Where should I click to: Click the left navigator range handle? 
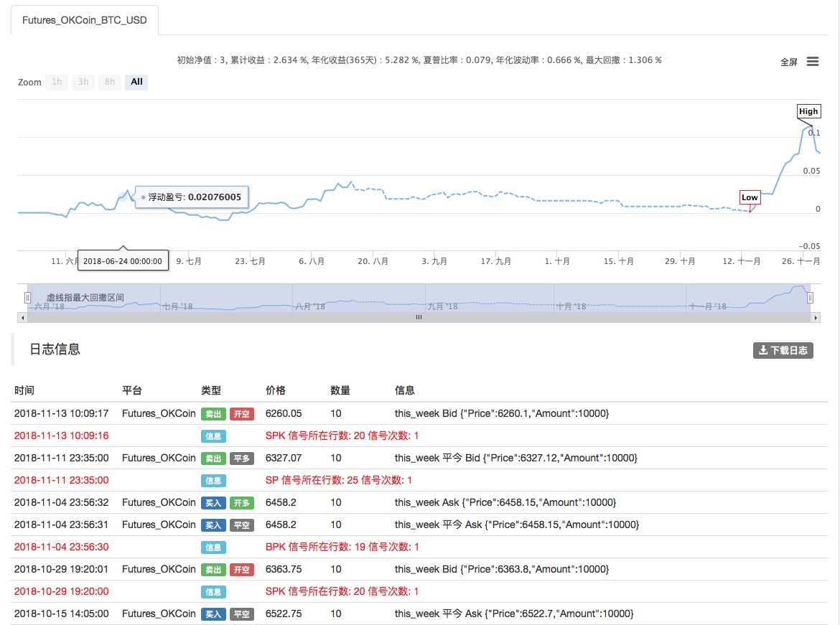tap(28, 297)
